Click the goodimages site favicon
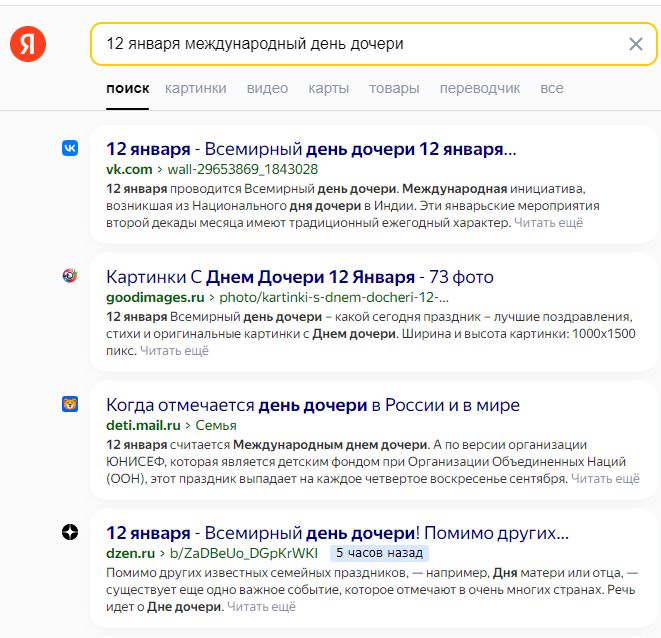 click(x=70, y=276)
